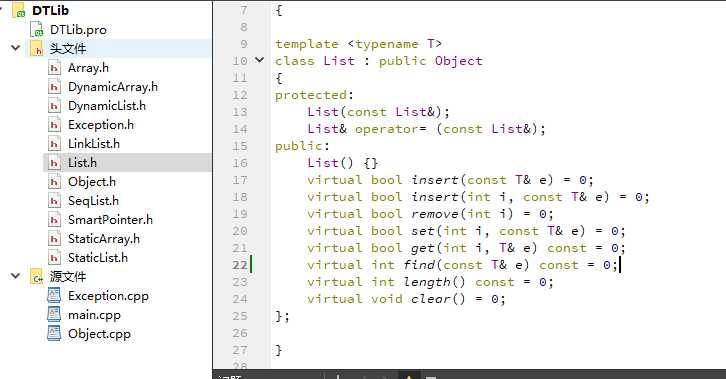Open Object.cpp source file
Screen dimensions: 726x379
(99, 334)
